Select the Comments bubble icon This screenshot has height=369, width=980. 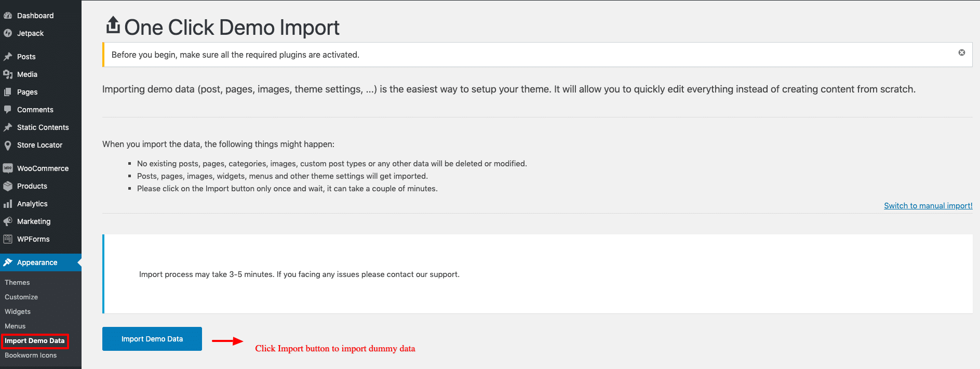coord(8,110)
